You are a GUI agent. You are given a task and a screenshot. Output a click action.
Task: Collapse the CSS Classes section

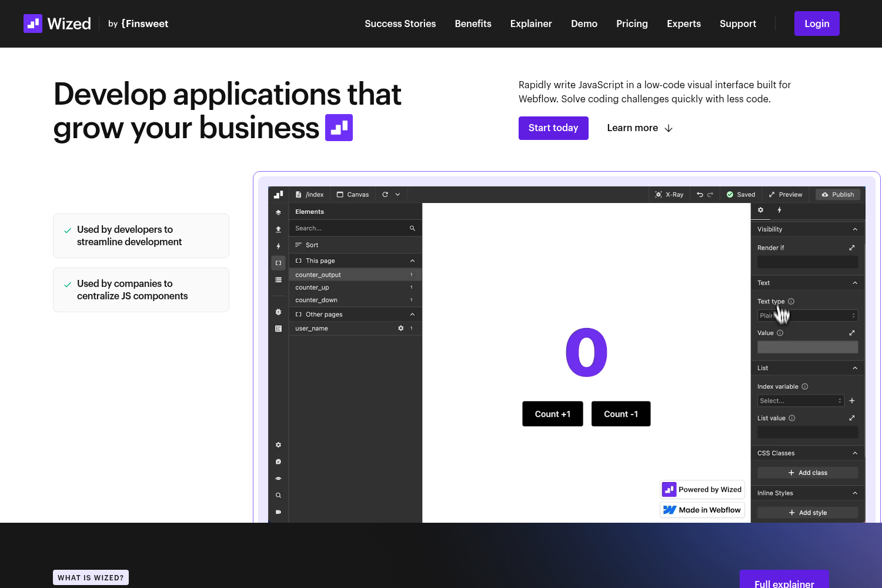click(x=855, y=453)
